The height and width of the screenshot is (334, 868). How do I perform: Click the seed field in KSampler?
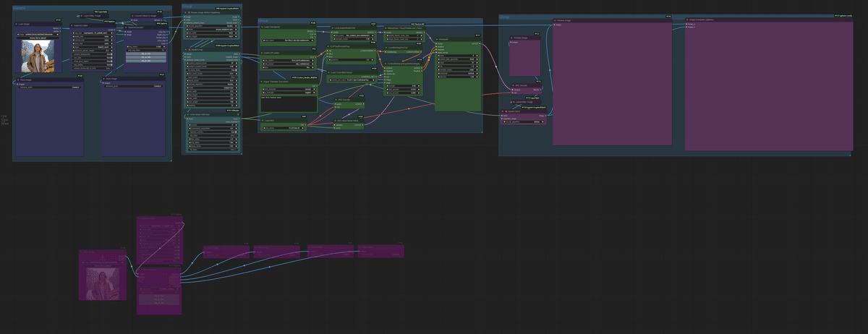point(457,56)
